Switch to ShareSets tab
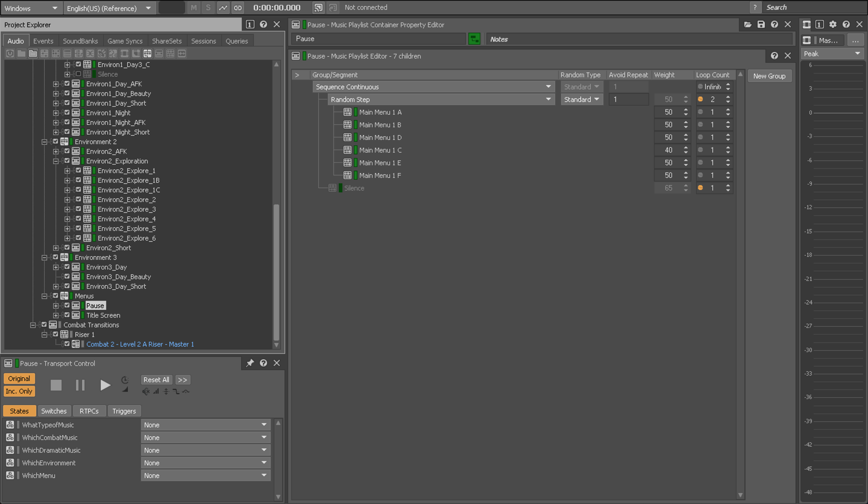This screenshot has width=868, height=504. click(x=167, y=41)
